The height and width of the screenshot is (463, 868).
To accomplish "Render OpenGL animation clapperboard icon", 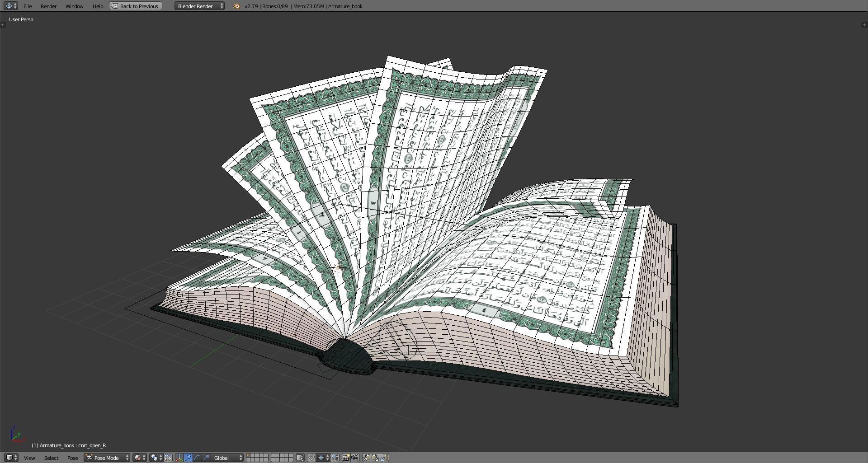I will [x=355, y=458].
